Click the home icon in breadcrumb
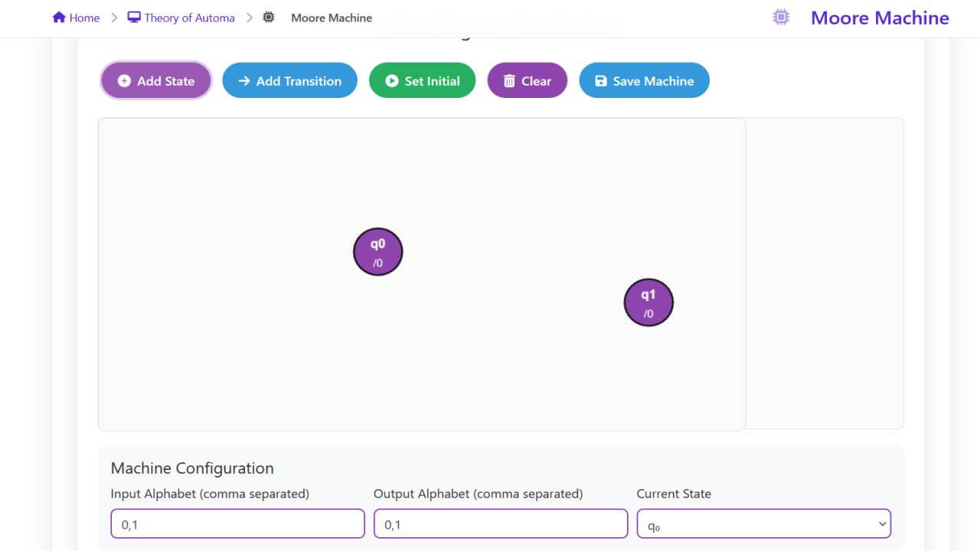Viewport: 980px width, 551px height. pos(59,18)
